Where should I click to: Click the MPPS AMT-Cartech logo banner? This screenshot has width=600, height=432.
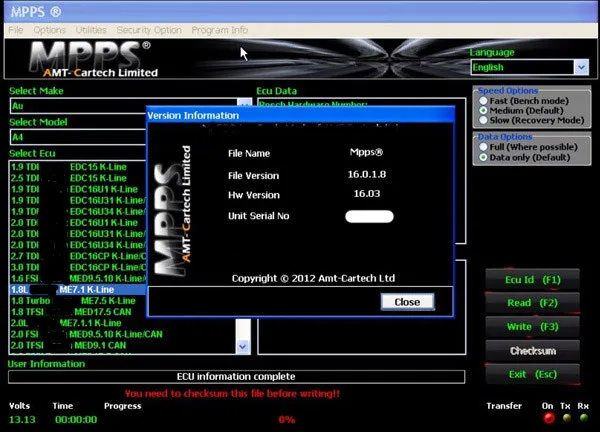[x=94, y=59]
